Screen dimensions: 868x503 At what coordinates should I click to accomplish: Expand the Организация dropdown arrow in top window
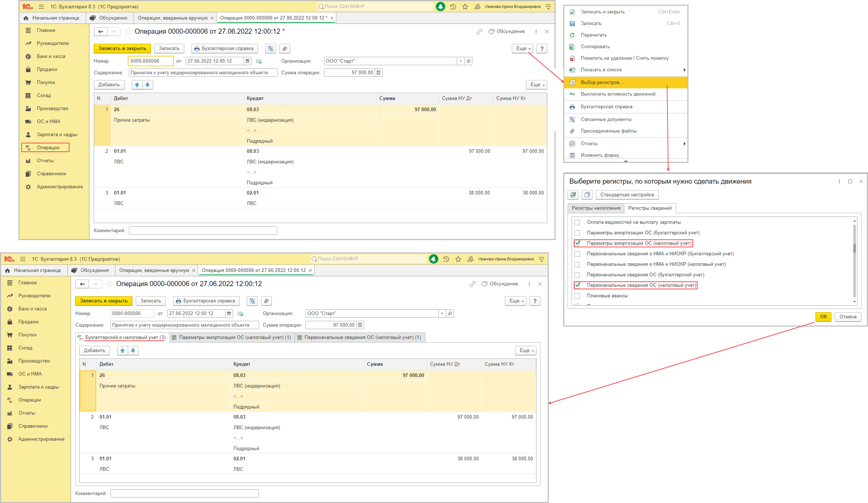pyautogui.click(x=460, y=61)
